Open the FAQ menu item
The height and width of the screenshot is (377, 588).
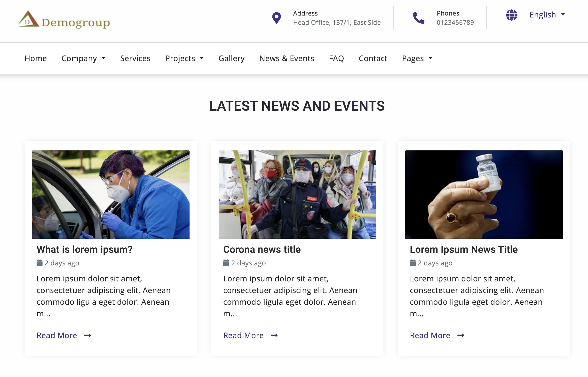click(336, 58)
